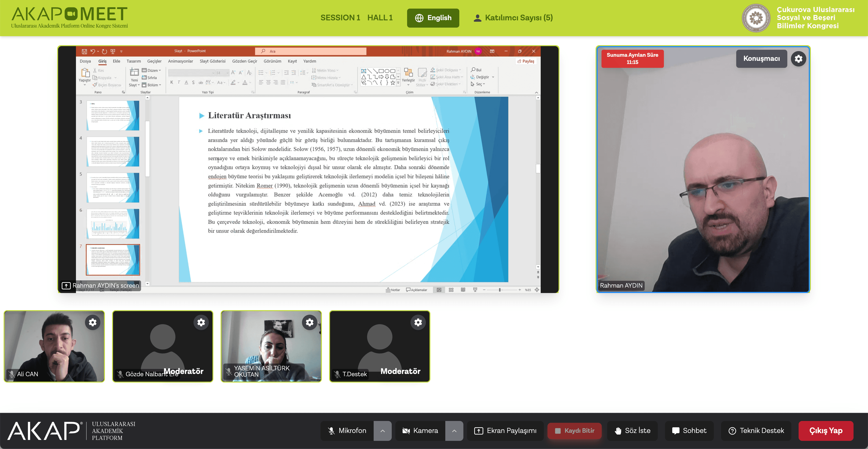This screenshot has height=449, width=868.
Task: Toggle the Mikrofon mute button
Action: 347,431
